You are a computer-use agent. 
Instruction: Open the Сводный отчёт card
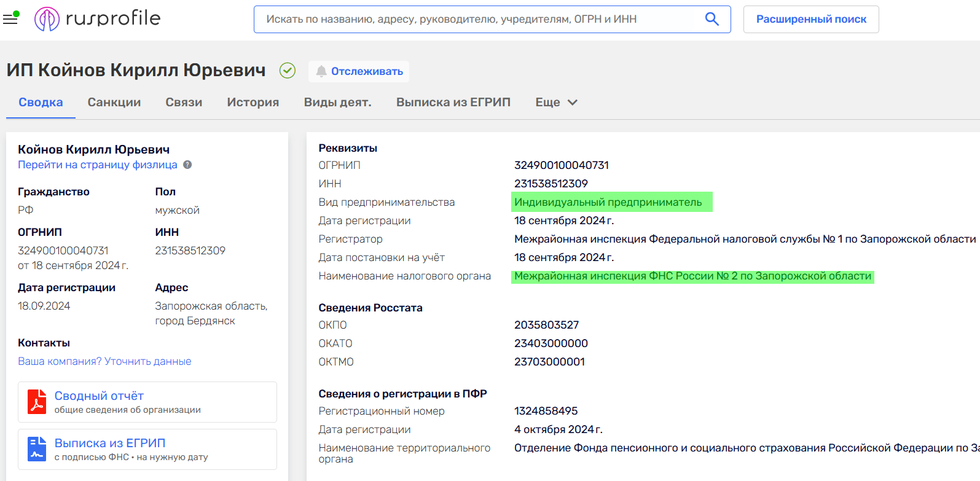[x=147, y=402]
